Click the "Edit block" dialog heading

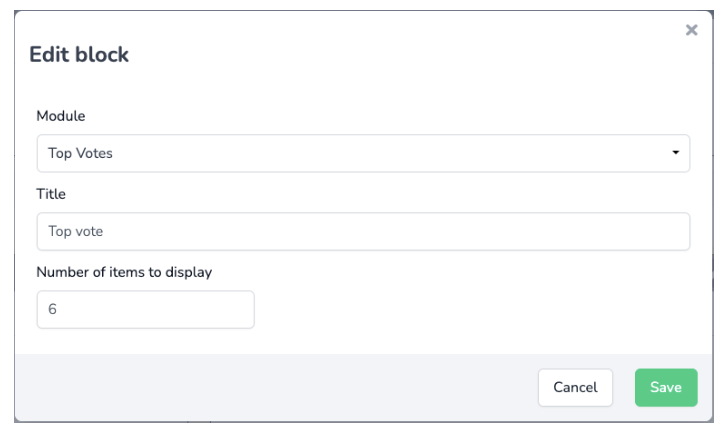(79, 54)
